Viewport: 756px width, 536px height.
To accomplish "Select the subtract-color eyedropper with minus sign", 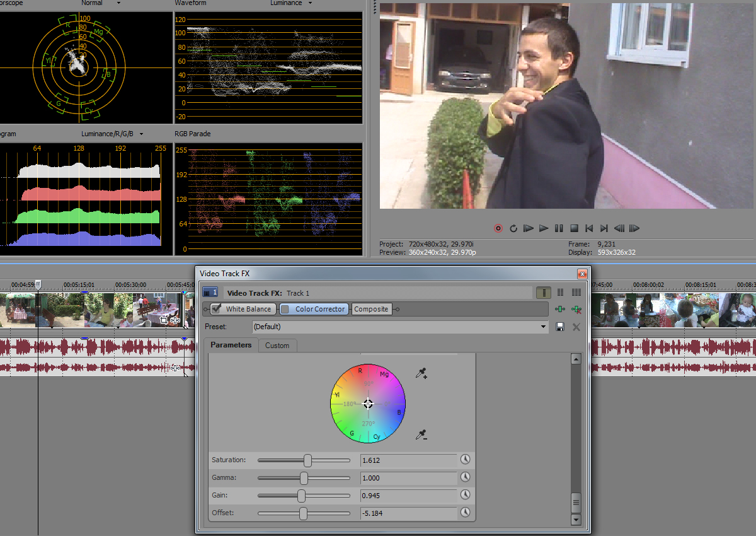I will [x=421, y=434].
